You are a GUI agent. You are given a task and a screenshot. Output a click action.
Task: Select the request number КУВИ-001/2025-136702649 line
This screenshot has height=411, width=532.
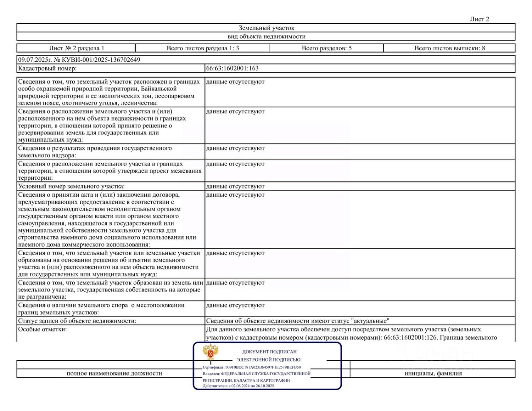79,60
